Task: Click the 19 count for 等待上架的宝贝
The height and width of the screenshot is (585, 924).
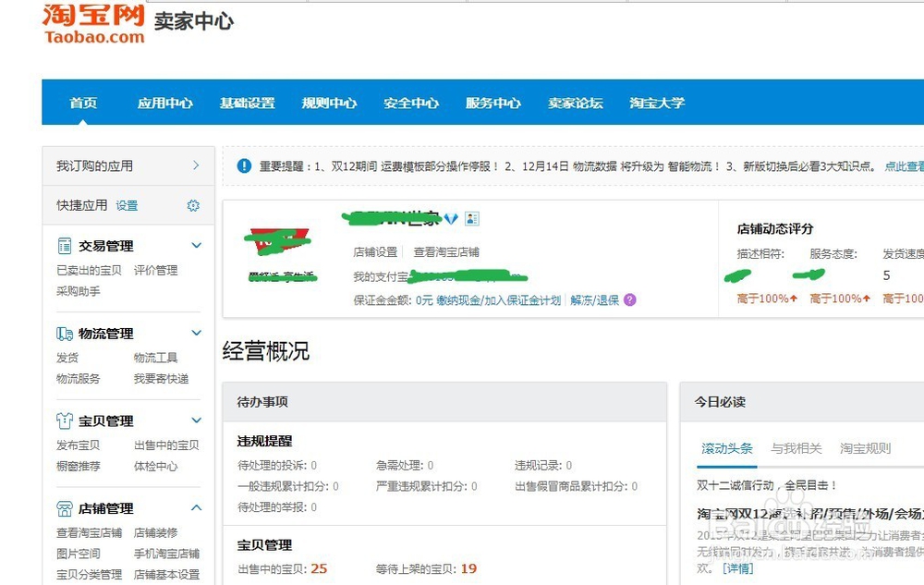Action: pos(469,568)
